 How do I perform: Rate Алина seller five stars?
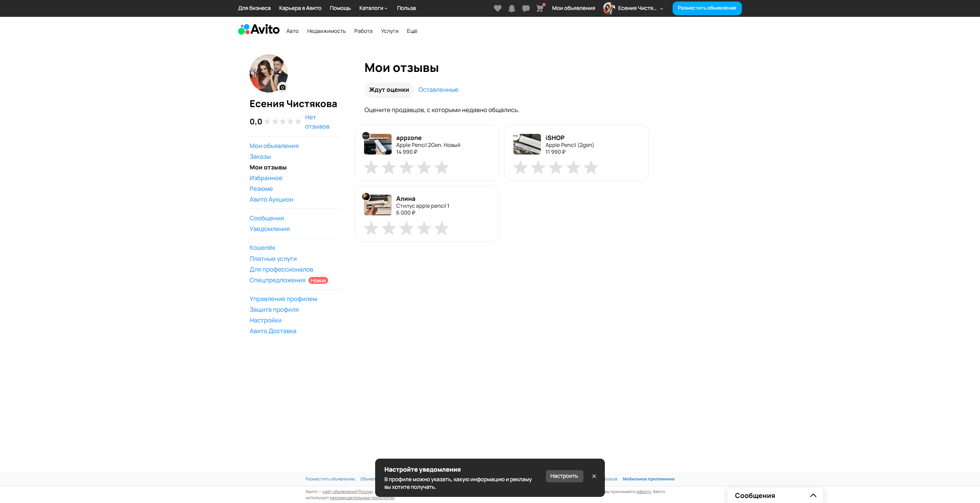[x=442, y=228]
